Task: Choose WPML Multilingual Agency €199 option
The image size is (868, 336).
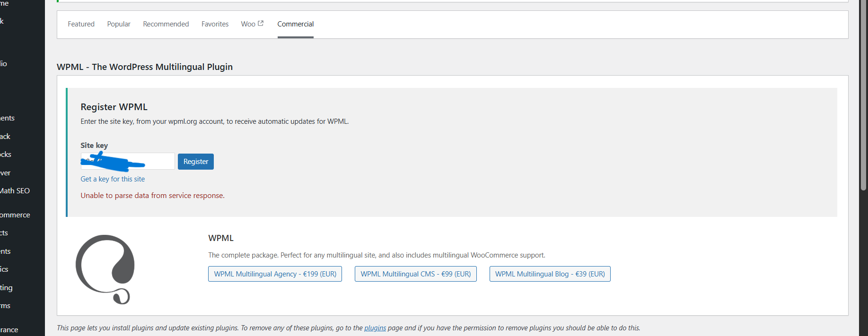Action: coord(275,274)
